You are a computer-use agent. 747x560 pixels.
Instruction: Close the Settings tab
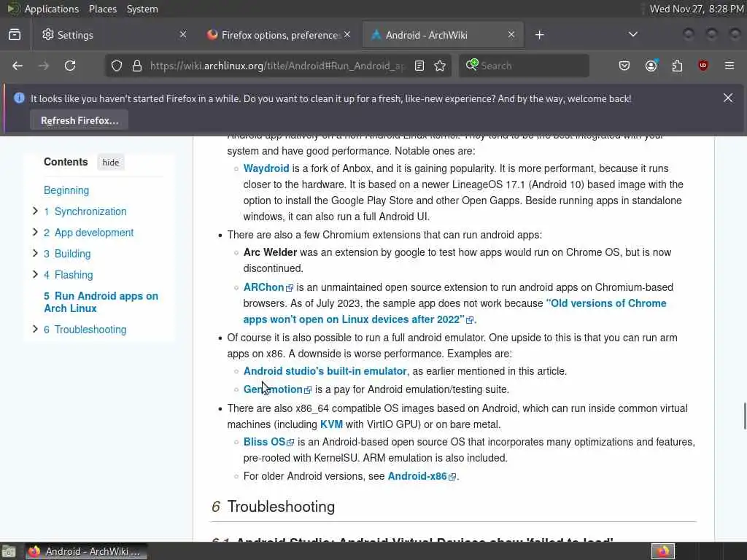pyautogui.click(x=183, y=34)
